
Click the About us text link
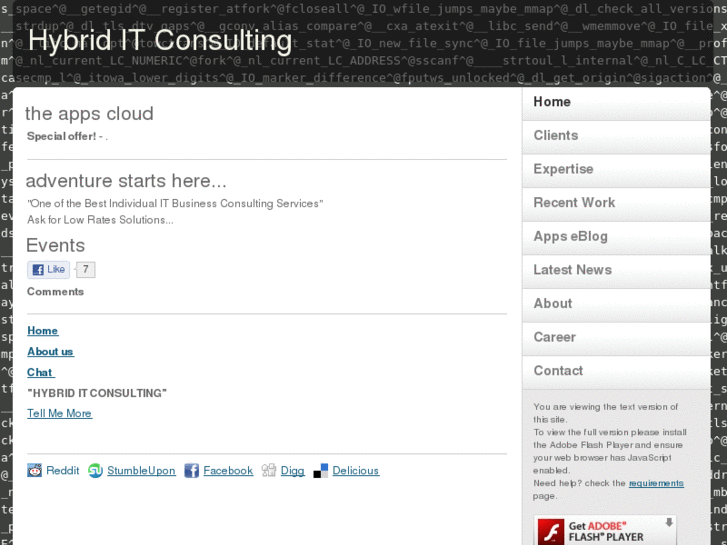[50, 352]
